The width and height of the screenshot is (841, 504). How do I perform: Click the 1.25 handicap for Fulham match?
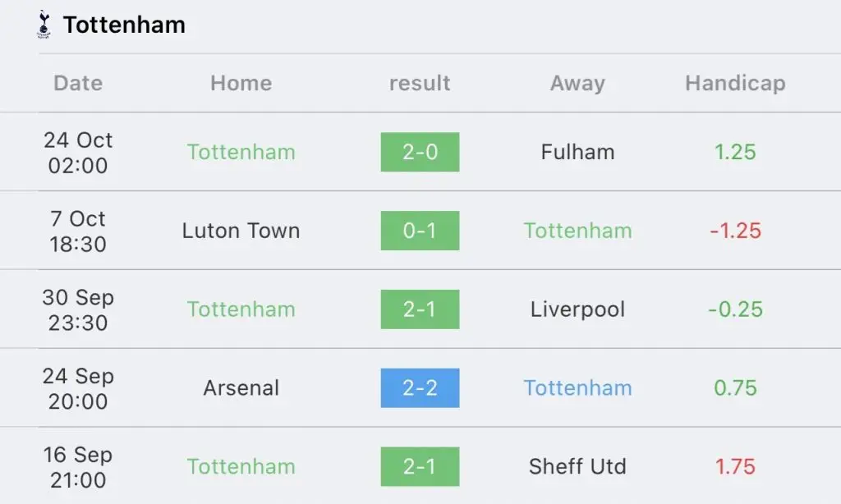coord(735,153)
